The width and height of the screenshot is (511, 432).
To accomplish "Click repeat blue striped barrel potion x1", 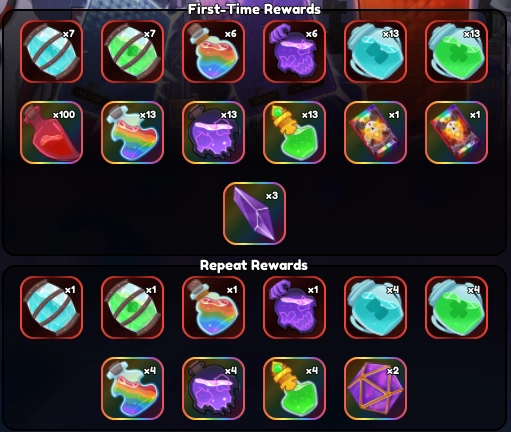I will pyautogui.click(x=51, y=307).
